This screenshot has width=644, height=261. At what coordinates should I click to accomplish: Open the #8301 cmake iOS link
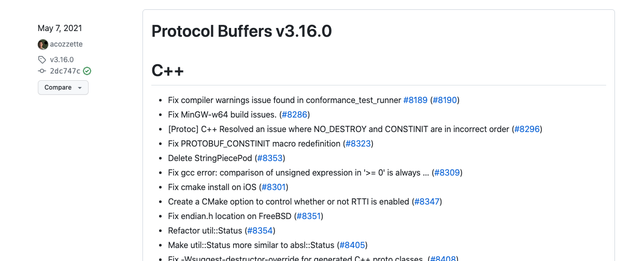tap(274, 187)
